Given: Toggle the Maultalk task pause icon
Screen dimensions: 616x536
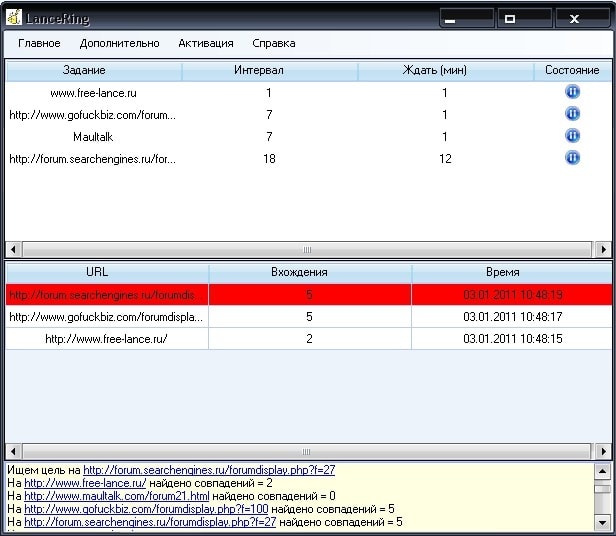Looking at the screenshot, I should click(x=572, y=136).
